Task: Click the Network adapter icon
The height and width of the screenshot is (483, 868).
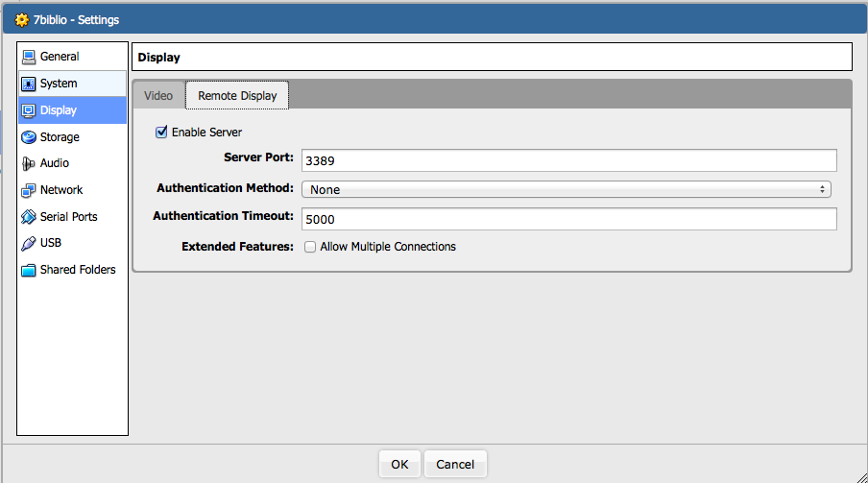Action: [29, 190]
